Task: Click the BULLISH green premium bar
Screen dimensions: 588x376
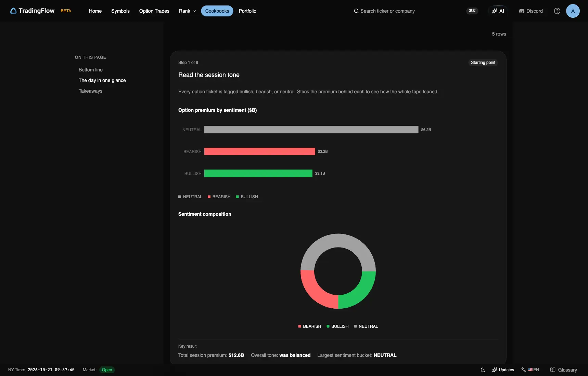Action: pos(258,173)
